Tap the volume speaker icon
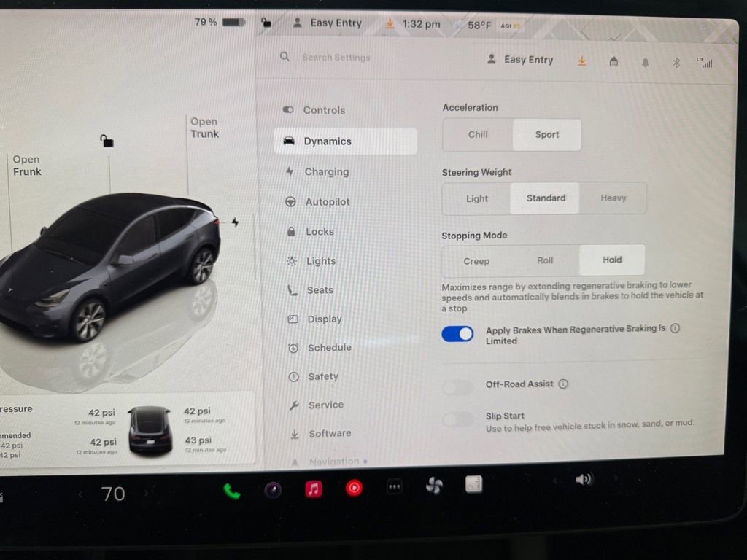747x560 pixels. [x=584, y=479]
